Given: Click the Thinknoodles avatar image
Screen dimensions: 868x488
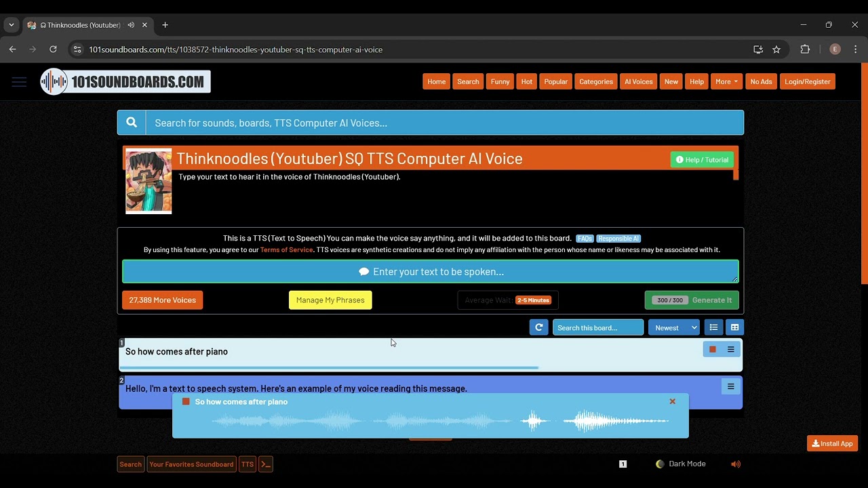Looking at the screenshot, I should 149,181.
